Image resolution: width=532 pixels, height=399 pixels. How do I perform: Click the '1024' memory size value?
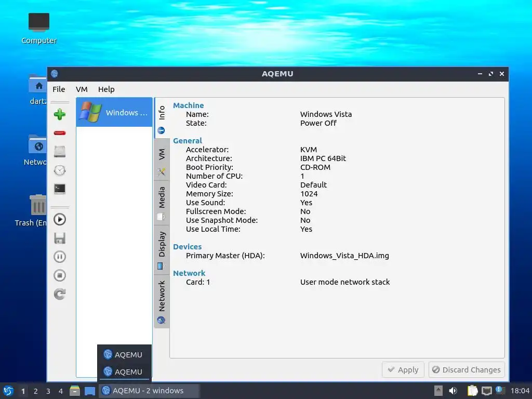coord(309,194)
